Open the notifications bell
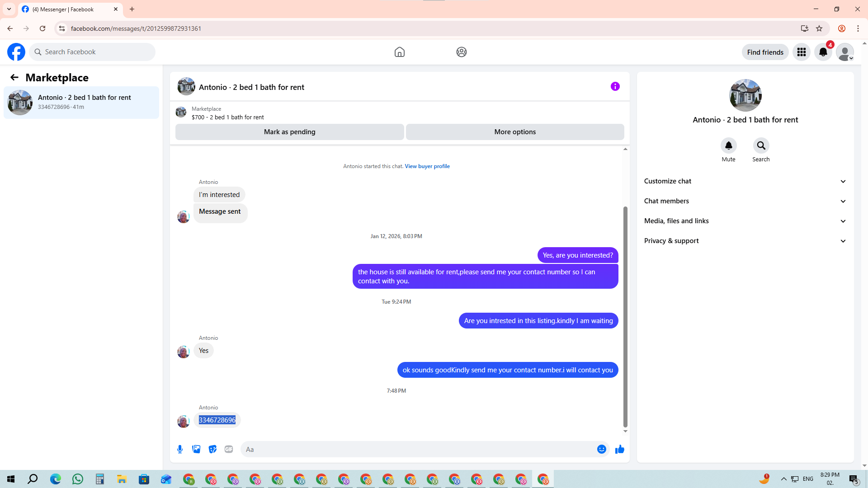The width and height of the screenshot is (868, 488). pos(823,52)
